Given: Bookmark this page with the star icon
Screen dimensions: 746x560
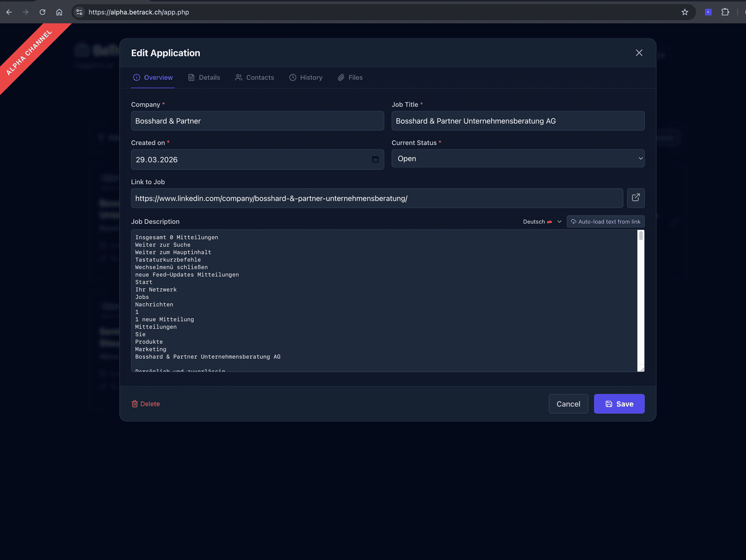Looking at the screenshot, I should pyautogui.click(x=685, y=12).
